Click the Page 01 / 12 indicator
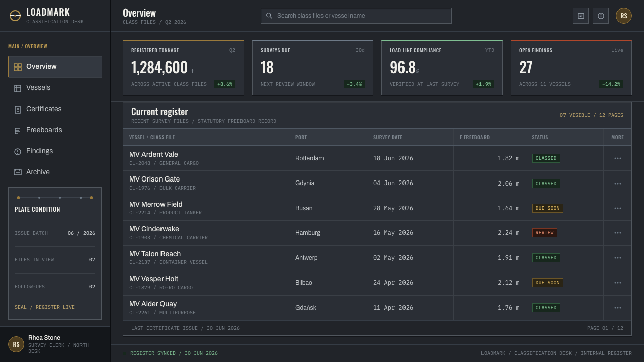 coord(605,328)
